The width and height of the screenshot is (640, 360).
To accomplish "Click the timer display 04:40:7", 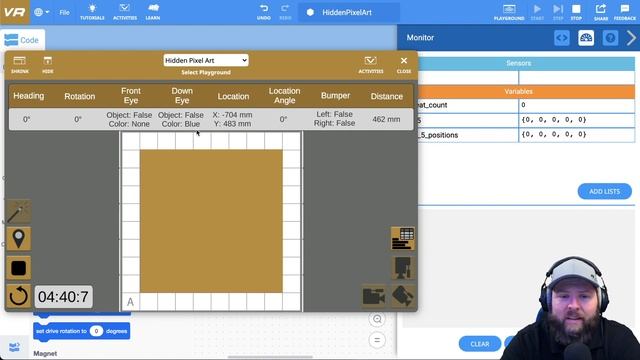I will click(x=63, y=297).
